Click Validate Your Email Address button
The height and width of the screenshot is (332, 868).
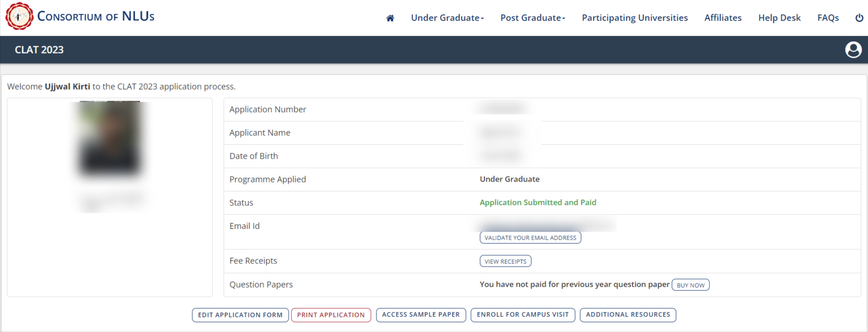[x=530, y=238]
